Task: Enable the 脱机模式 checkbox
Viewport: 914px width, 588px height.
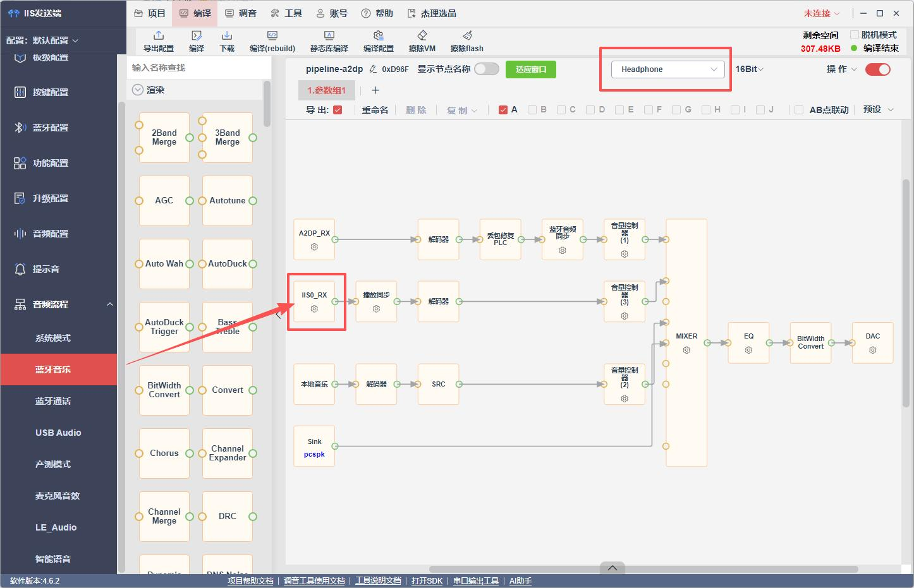Action: (x=855, y=35)
